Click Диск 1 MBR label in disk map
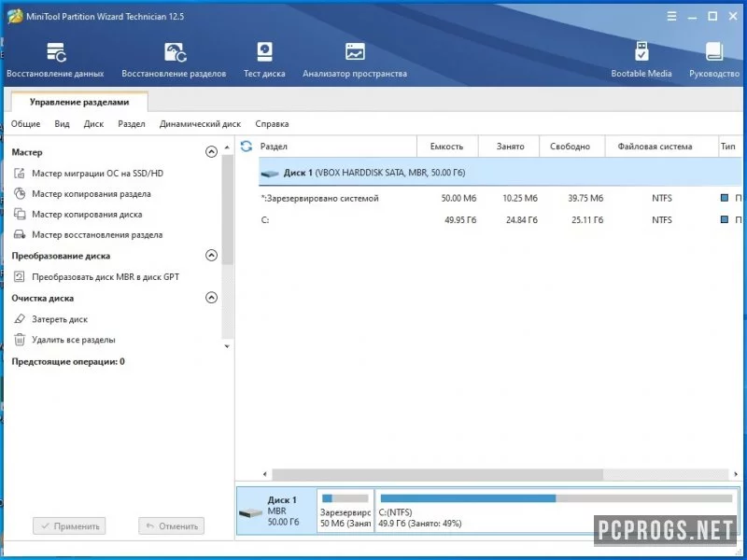747x560 pixels. [283, 511]
